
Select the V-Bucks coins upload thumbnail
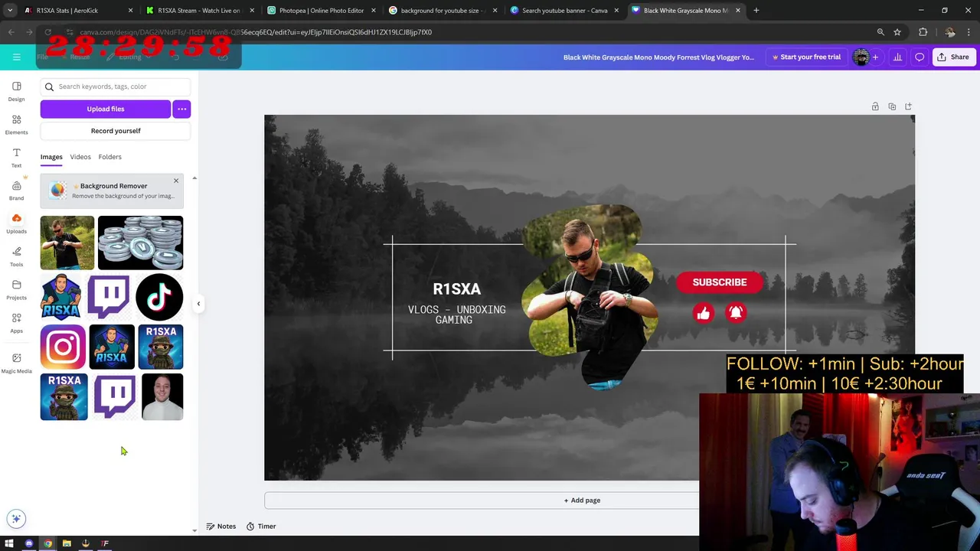click(x=140, y=243)
